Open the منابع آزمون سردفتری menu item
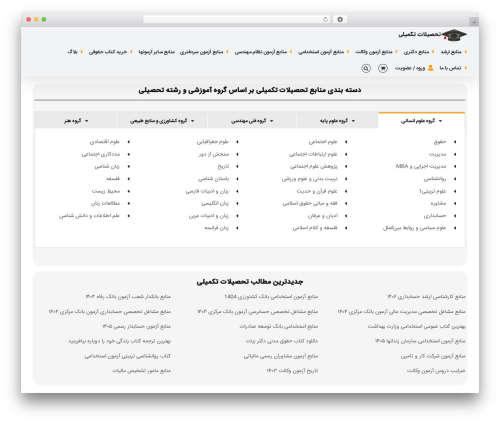 [201, 52]
